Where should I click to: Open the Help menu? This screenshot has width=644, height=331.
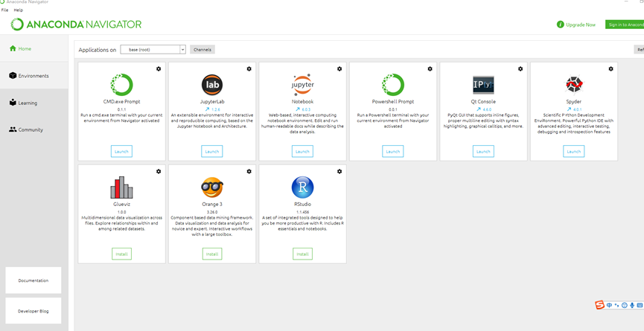coord(19,10)
